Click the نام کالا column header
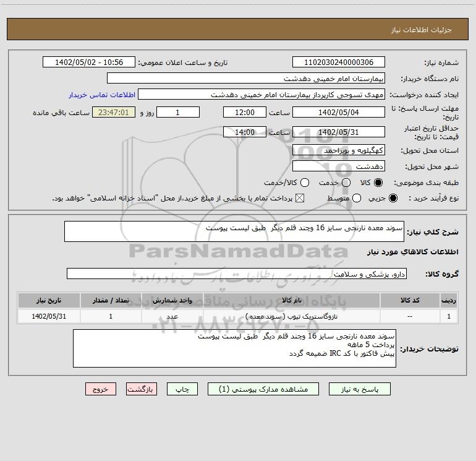Image resolution: width=476 pixels, height=461 pixels. pos(291,300)
